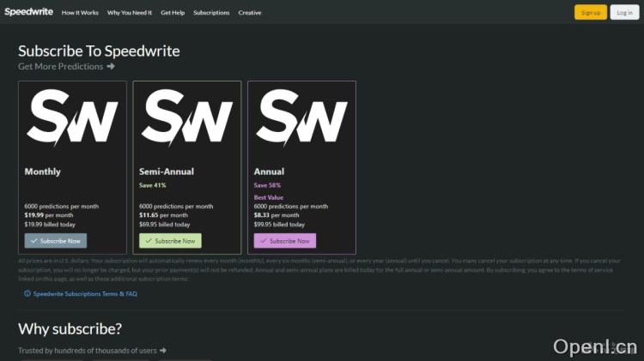Click the SW logo on the Annual card
The width and height of the screenshot is (644, 361).
coord(302,117)
